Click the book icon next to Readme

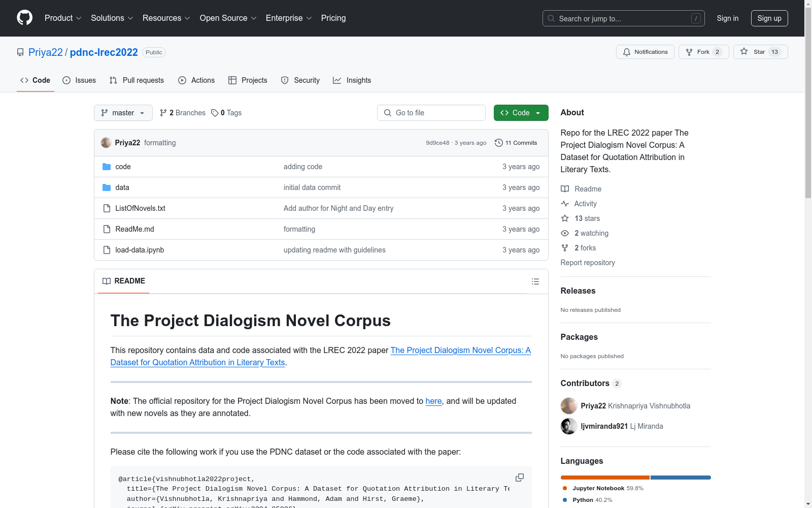pos(565,189)
